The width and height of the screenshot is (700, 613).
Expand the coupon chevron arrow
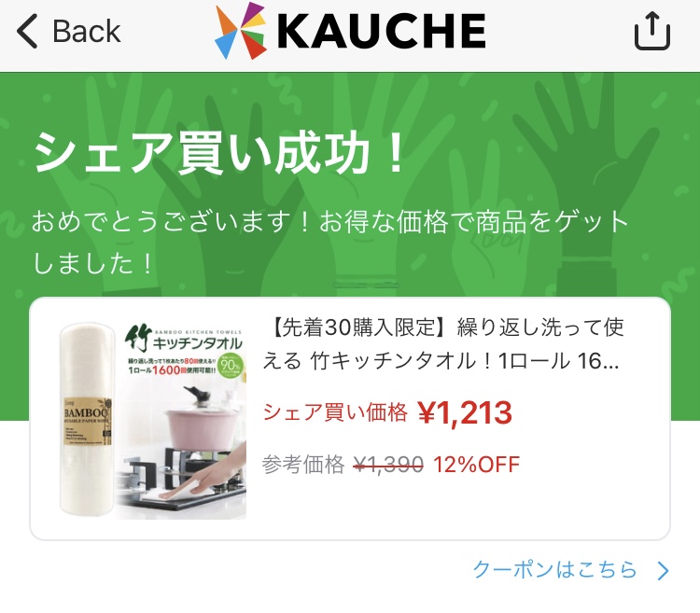point(664,571)
